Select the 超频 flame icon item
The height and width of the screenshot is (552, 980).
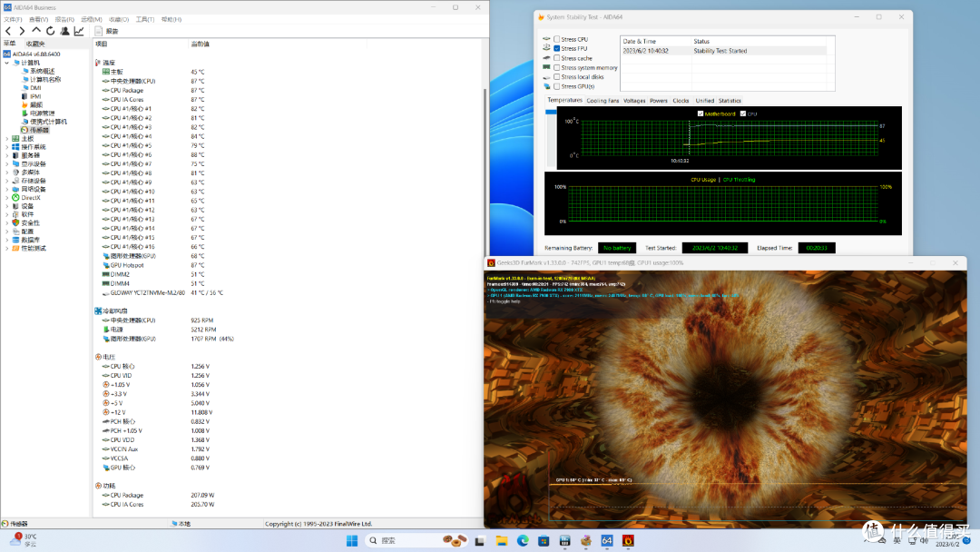[x=24, y=105]
